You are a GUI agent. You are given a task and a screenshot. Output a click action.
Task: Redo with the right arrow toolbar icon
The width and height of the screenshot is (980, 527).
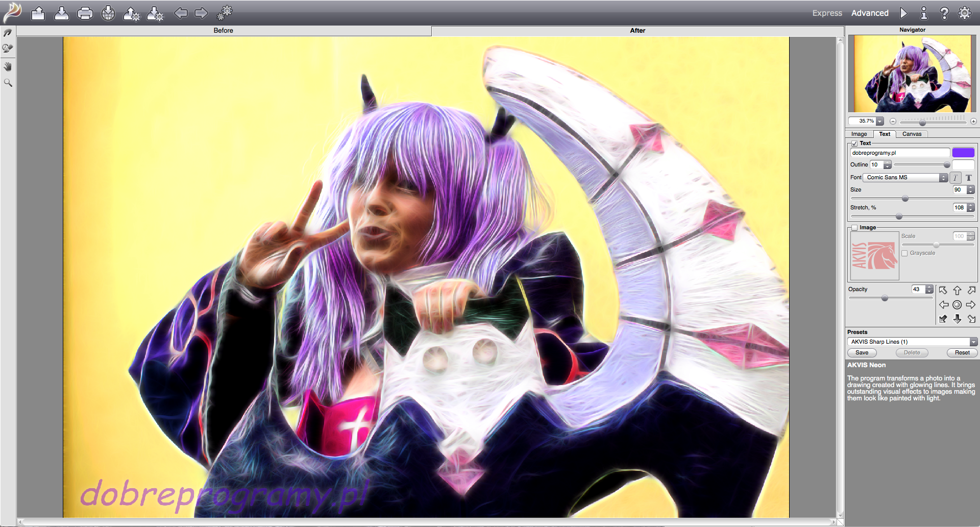pos(202,13)
